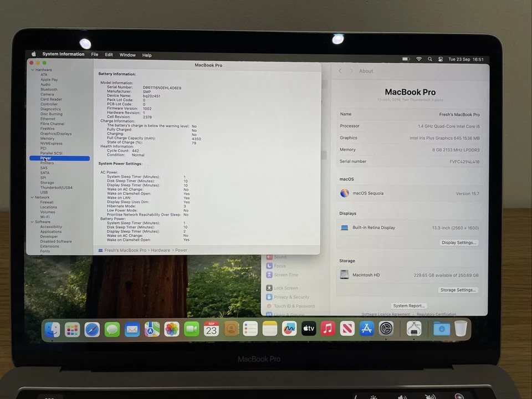Open Software Licence Agreement link
The image size is (532, 399).
click(x=386, y=314)
